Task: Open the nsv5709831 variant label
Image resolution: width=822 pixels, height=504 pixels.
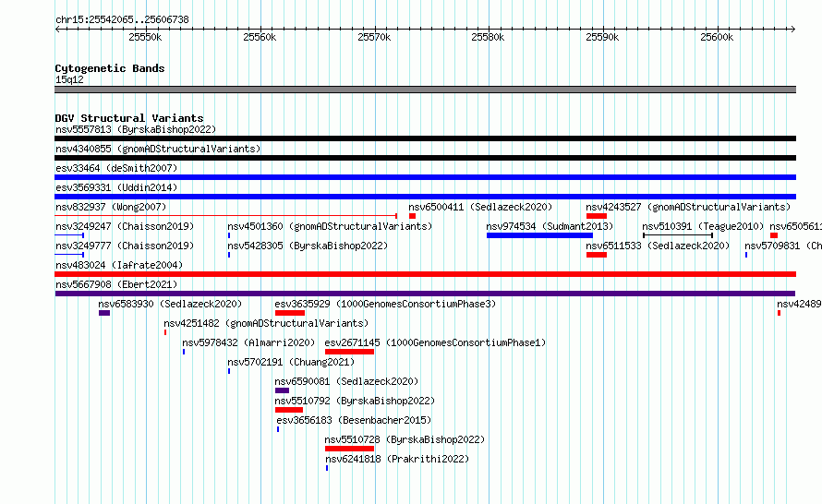Action: tap(783, 246)
